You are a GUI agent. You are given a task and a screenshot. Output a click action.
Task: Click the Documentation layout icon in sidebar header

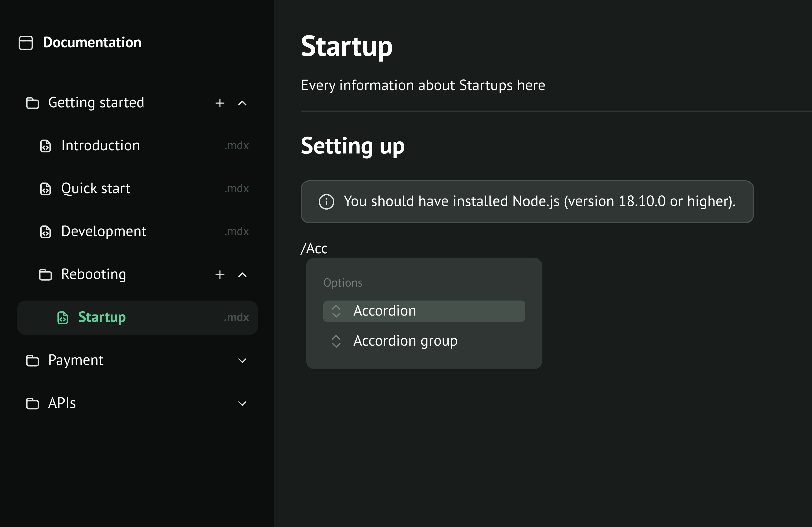[26, 43]
